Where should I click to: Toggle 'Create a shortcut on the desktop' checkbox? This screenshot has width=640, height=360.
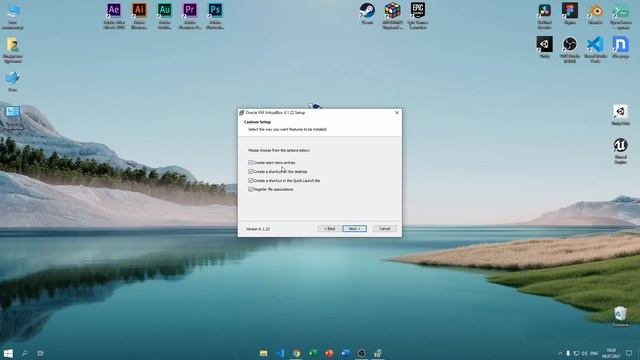tap(251, 171)
